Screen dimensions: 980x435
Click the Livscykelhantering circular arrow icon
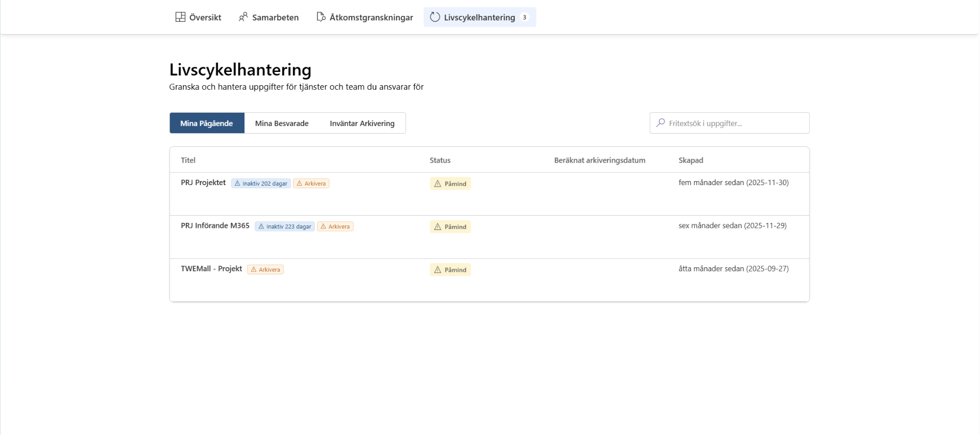pyautogui.click(x=435, y=17)
